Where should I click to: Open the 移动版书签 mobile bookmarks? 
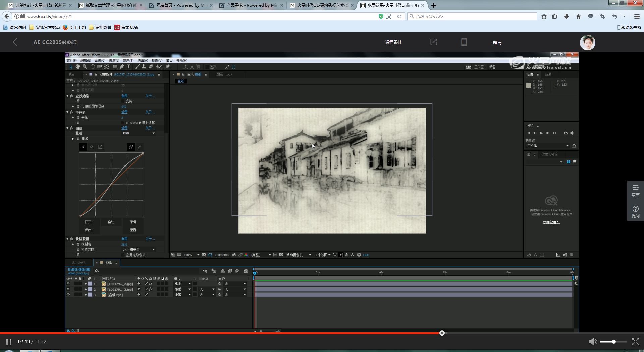629,27
